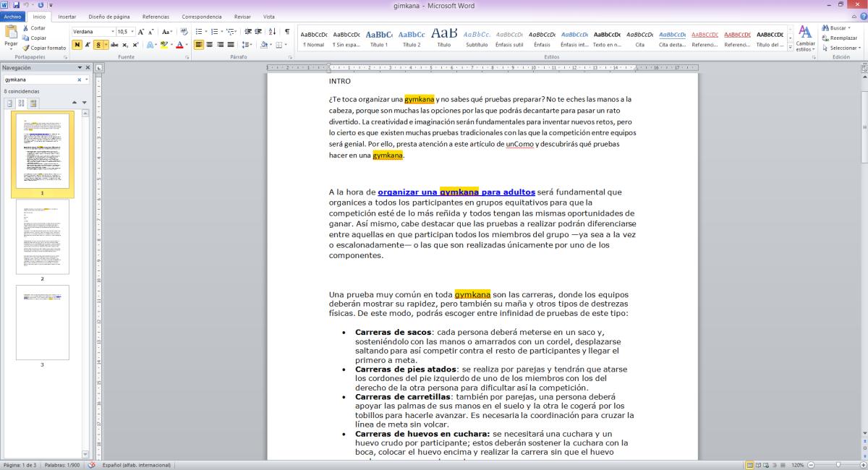This screenshot has width=868, height=470.
Task: Switch to the Insertar ribbon tab
Action: (67, 16)
